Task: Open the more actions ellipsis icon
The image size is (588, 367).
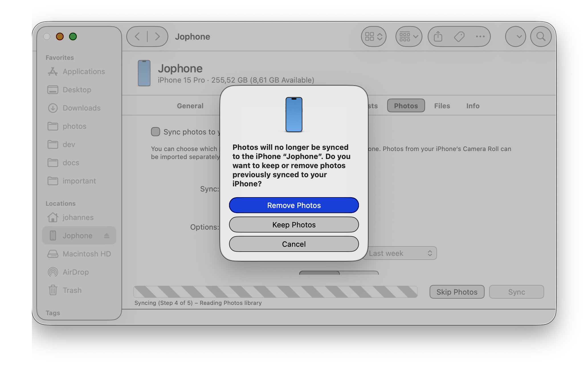Action: pos(480,36)
